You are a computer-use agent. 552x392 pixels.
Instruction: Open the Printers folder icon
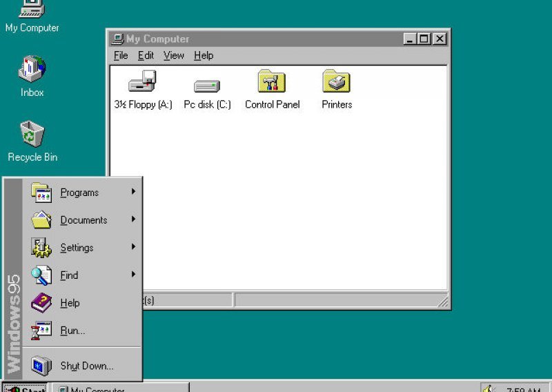pyautogui.click(x=336, y=81)
